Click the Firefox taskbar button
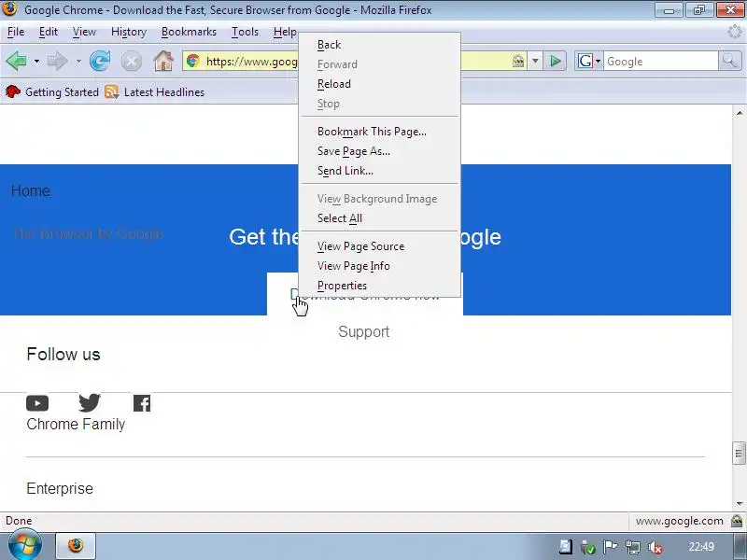Image resolution: width=747 pixels, height=560 pixels. coord(76,546)
